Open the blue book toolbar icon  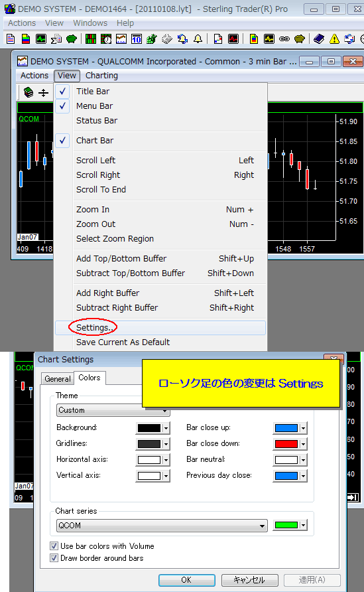coord(319,38)
